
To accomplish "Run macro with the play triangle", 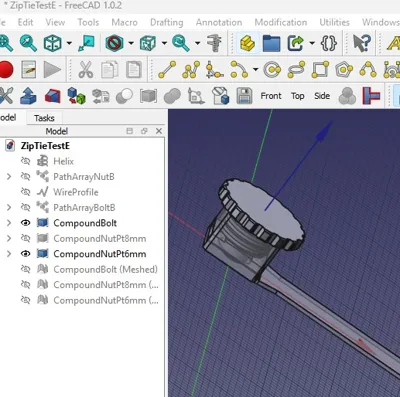I will (x=53, y=70).
